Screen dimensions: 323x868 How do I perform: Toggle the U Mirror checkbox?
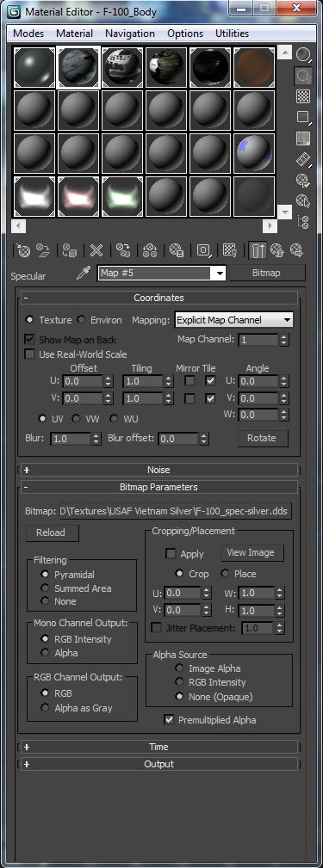(x=190, y=381)
